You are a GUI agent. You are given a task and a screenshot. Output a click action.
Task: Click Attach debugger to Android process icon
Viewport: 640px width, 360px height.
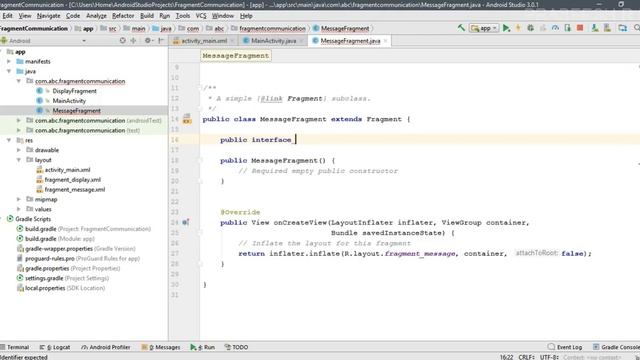[568, 28]
